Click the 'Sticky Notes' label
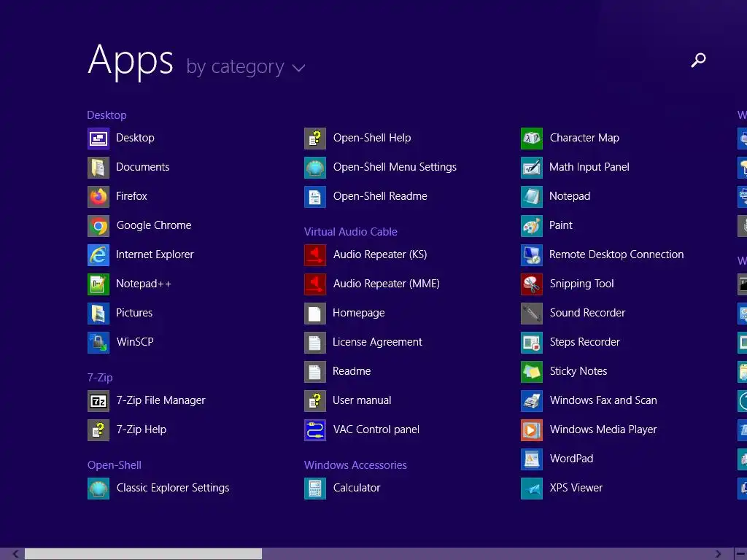The image size is (747, 560). click(x=578, y=371)
